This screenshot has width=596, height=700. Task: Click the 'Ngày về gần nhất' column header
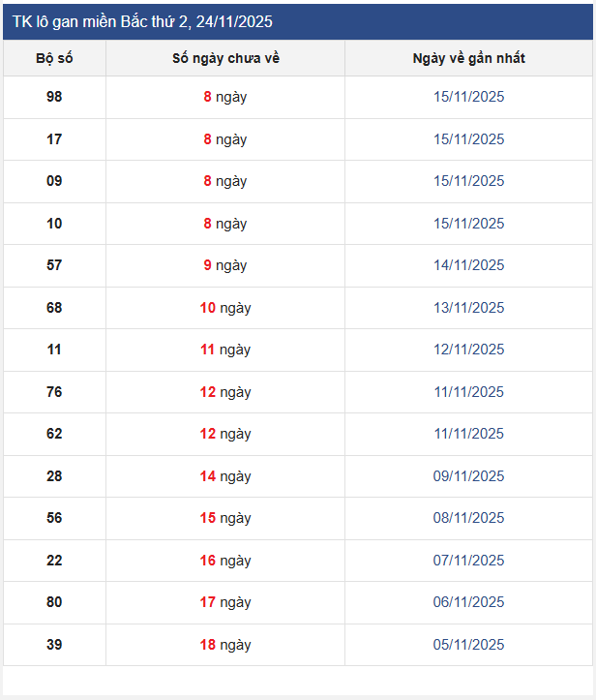pyautogui.click(x=468, y=58)
